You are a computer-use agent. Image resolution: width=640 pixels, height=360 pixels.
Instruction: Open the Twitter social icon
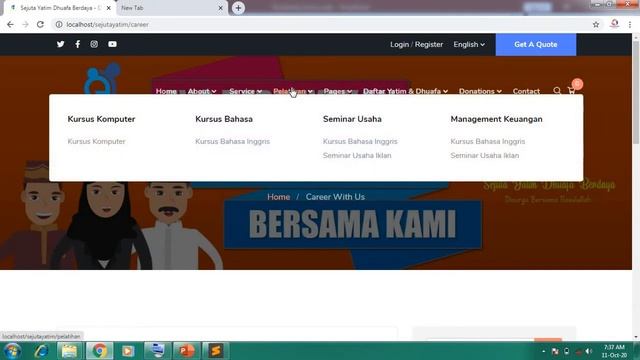(x=60, y=44)
